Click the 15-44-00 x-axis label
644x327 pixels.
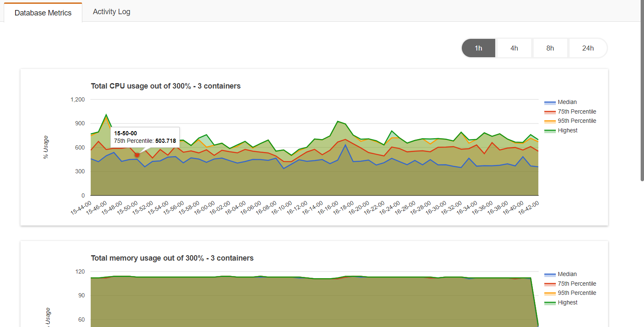81,208
